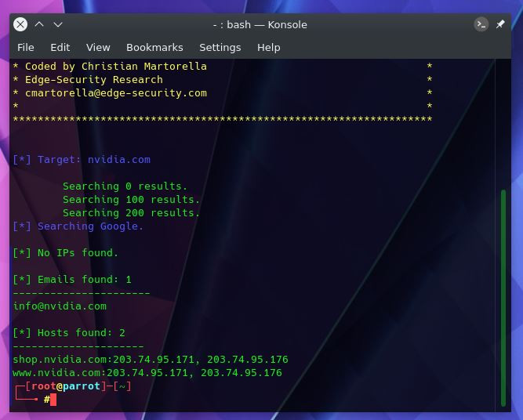
Task: Click the www.nvidia.com host line
Action: [x=147, y=373]
